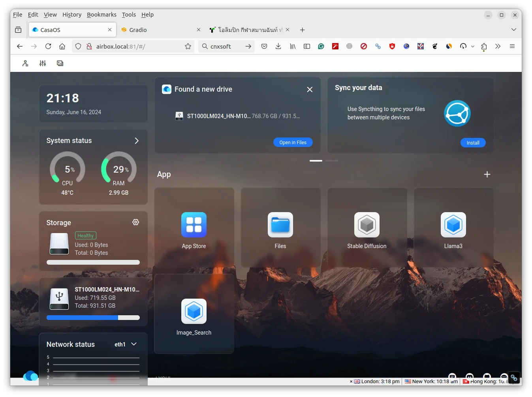This screenshot has width=532, height=397.
Task: Close the Gradio tab
Action: click(x=199, y=30)
